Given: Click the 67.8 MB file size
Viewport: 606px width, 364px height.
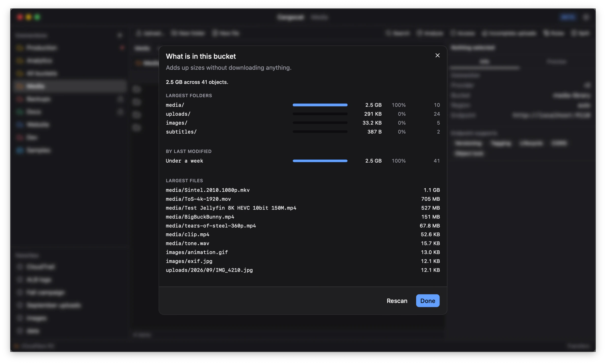Looking at the screenshot, I should pyautogui.click(x=430, y=226).
